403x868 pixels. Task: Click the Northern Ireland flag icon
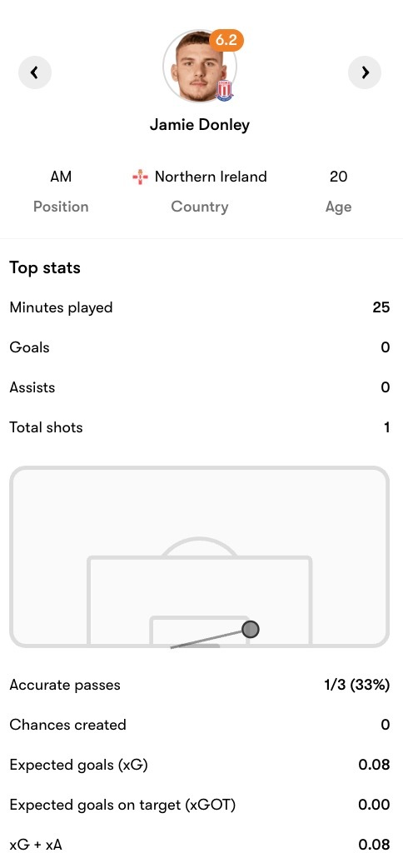140,177
